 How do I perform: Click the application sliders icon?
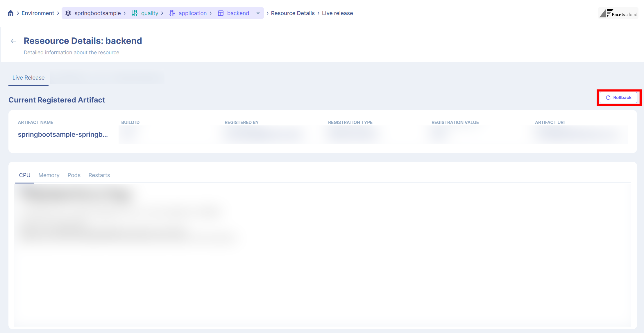point(172,13)
